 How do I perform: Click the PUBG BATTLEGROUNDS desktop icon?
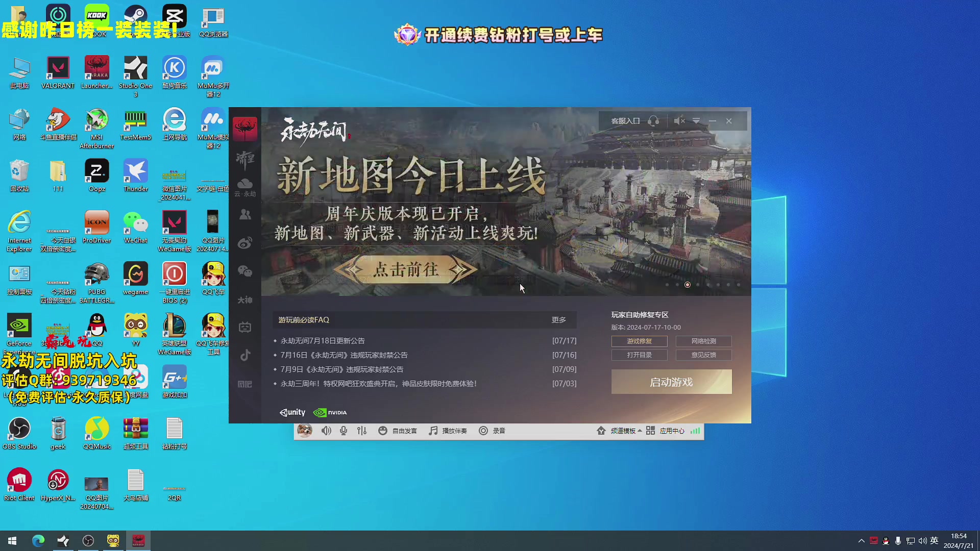96,283
